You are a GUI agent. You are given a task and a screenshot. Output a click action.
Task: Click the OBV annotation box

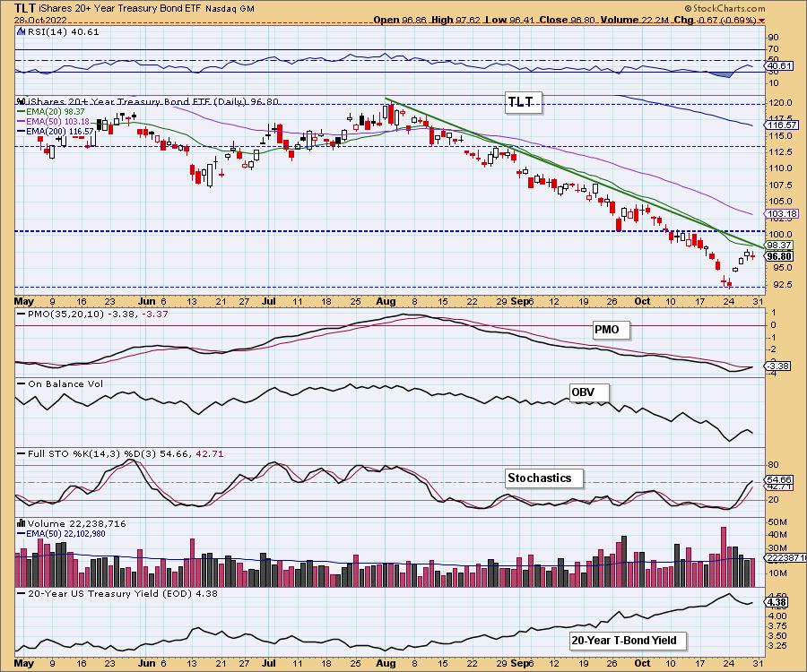pos(588,392)
